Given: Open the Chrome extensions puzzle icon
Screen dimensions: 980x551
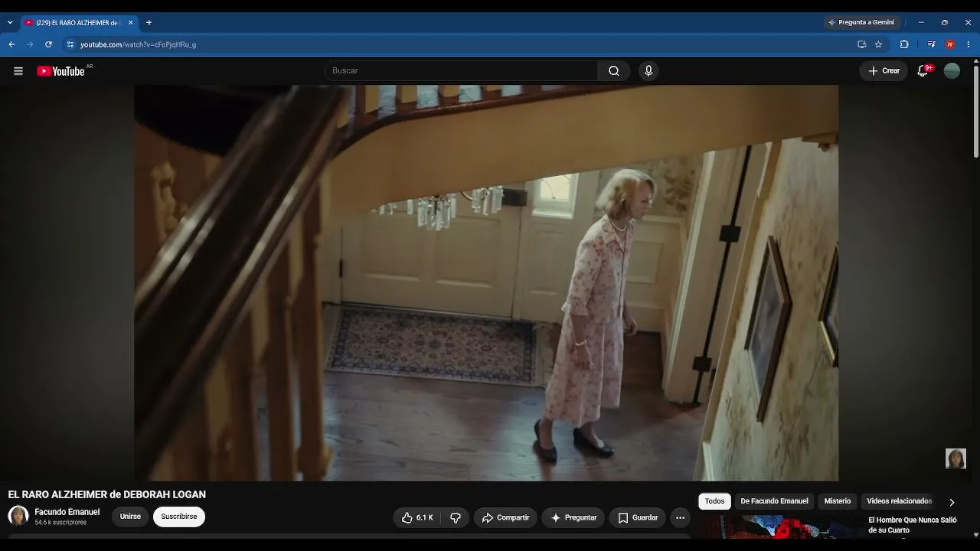Looking at the screenshot, I should pos(904,44).
